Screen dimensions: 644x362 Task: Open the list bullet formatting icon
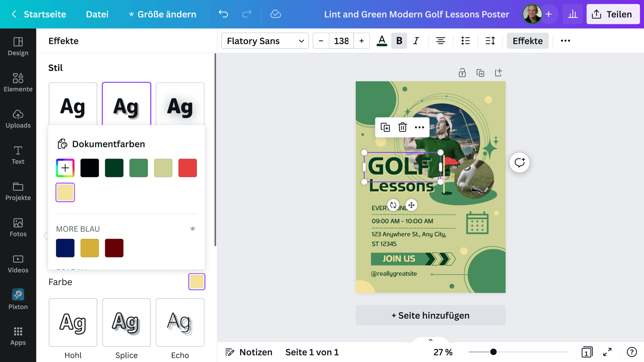tap(465, 41)
